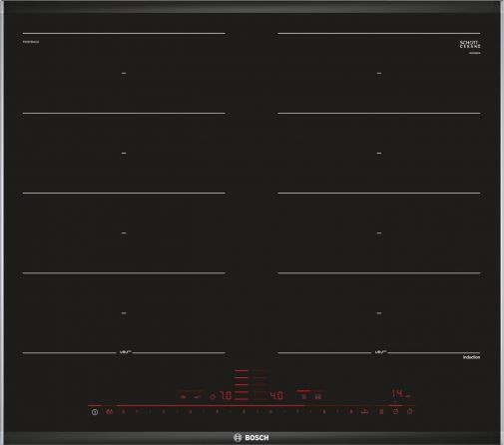Screen dimensions: 504x445
Task: Set power slider to level 7
Action: coord(297,412)
